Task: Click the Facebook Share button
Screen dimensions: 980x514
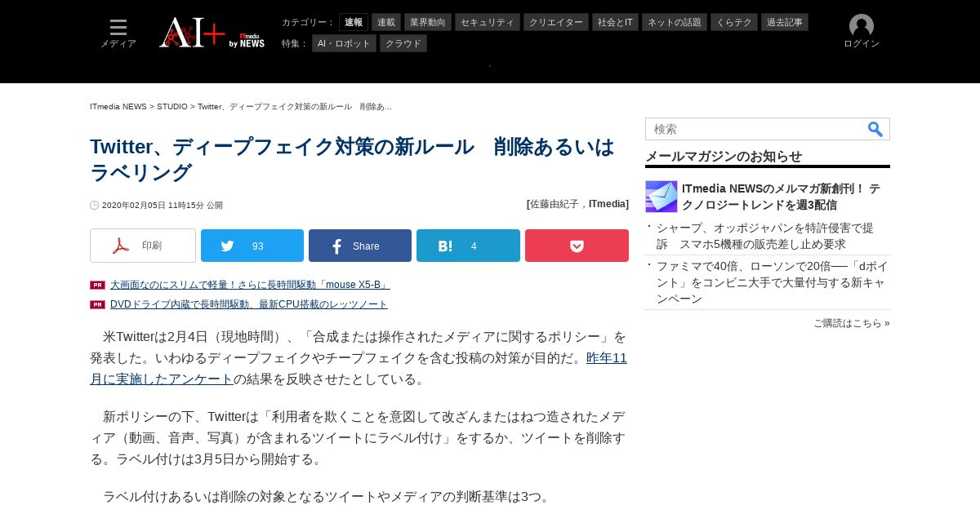Action: pos(360,246)
